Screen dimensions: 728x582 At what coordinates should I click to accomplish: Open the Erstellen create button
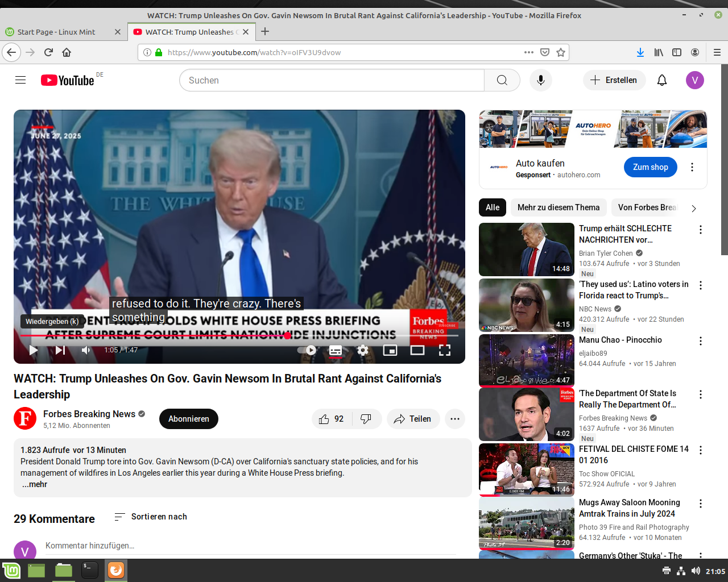click(x=614, y=80)
